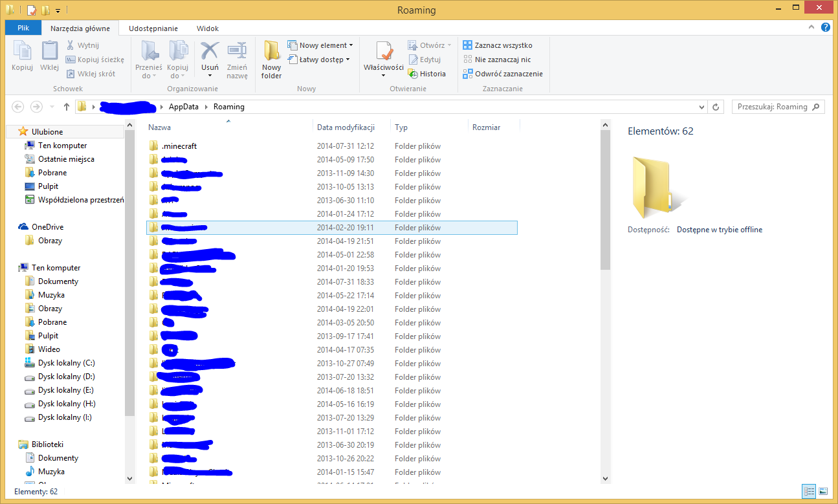This screenshot has width=838, height=504.
Task: Select the .minecraft folder
Action: (x=331, y=146)
